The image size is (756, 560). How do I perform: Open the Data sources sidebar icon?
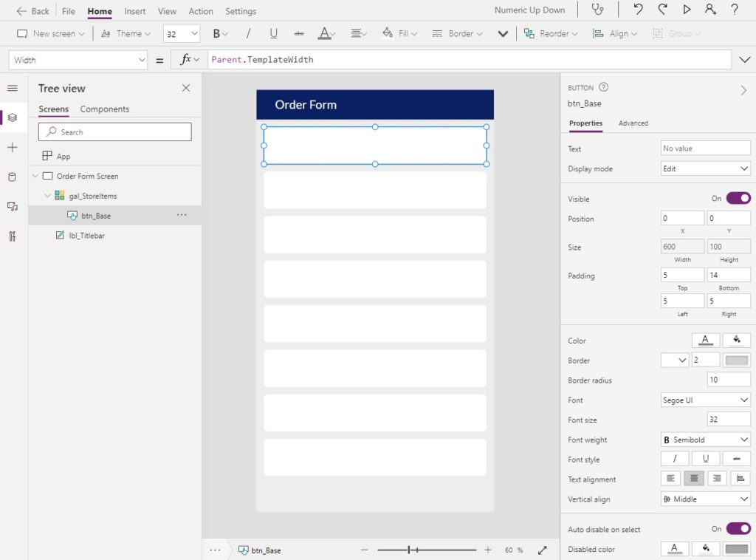point(12,177)
